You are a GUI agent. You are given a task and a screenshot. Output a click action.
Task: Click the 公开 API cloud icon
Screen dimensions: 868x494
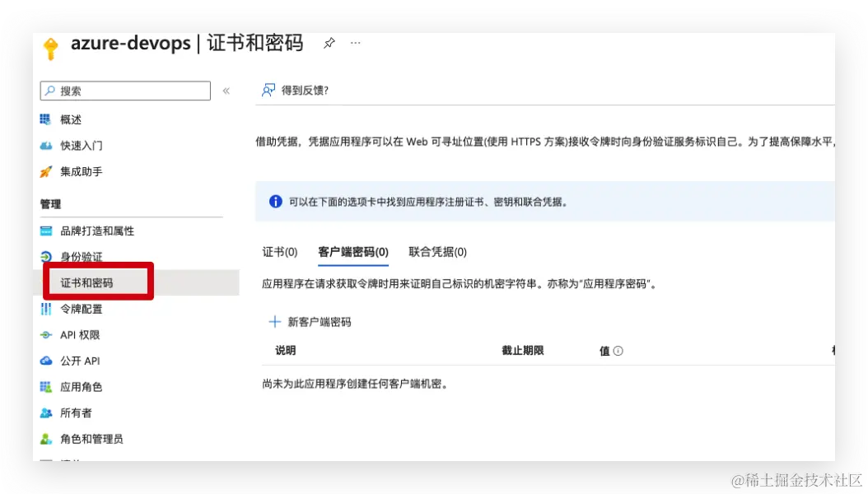(46, 361)
